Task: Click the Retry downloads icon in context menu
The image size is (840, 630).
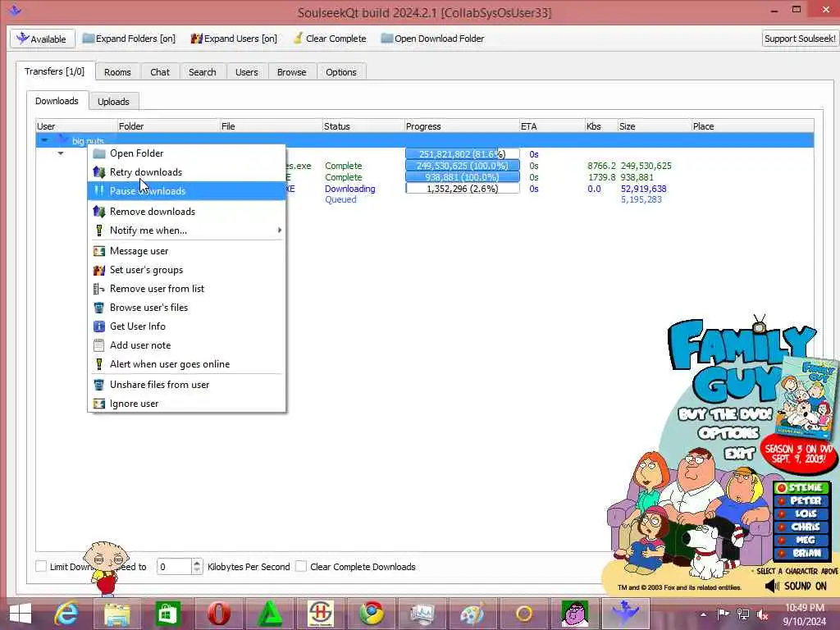Action: pyautogui.click(x=99, y=172)
